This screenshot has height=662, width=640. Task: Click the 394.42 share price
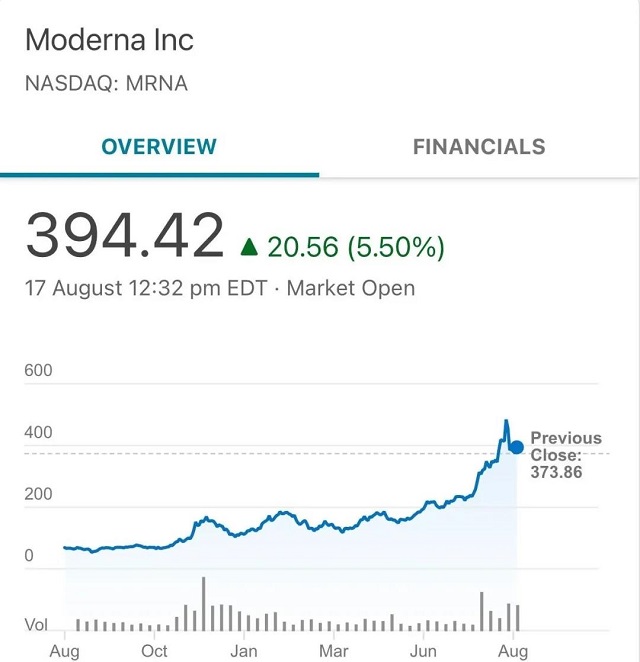[125, 236]
